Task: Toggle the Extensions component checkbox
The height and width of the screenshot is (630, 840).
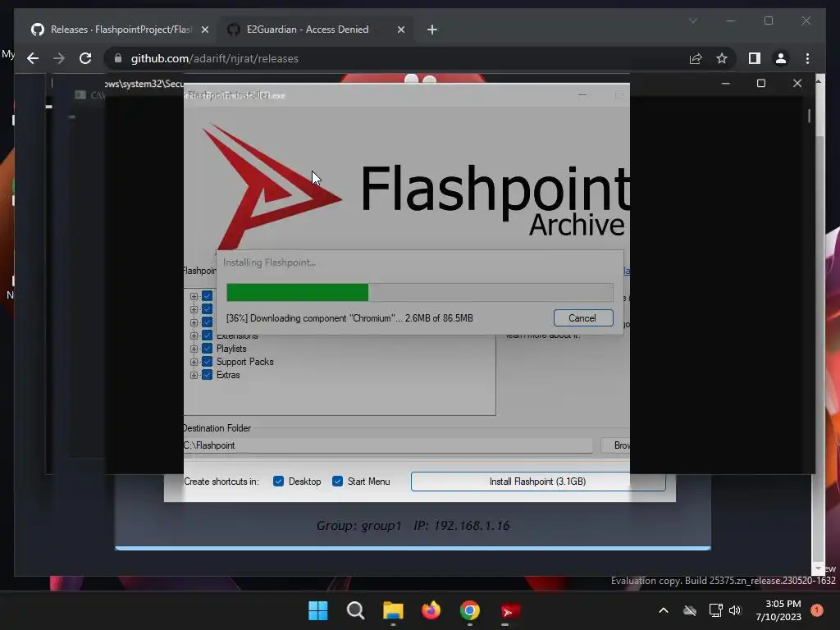Action: (207, 336)
